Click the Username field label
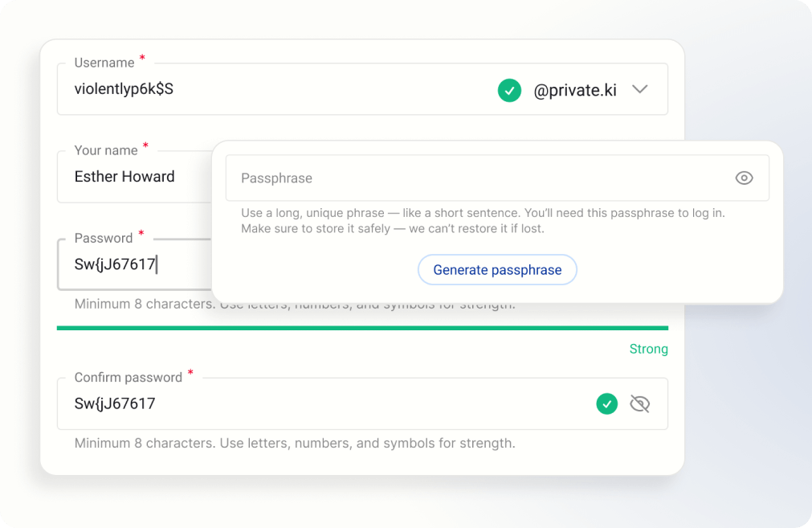Viewport: 812px width, 528px height. click(x=104, y=63)
